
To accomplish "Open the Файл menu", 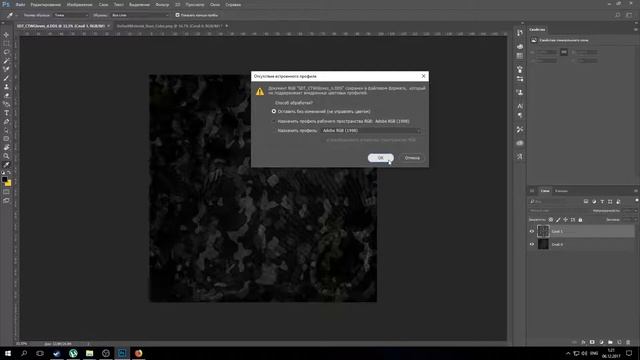I will pos(20,4).
